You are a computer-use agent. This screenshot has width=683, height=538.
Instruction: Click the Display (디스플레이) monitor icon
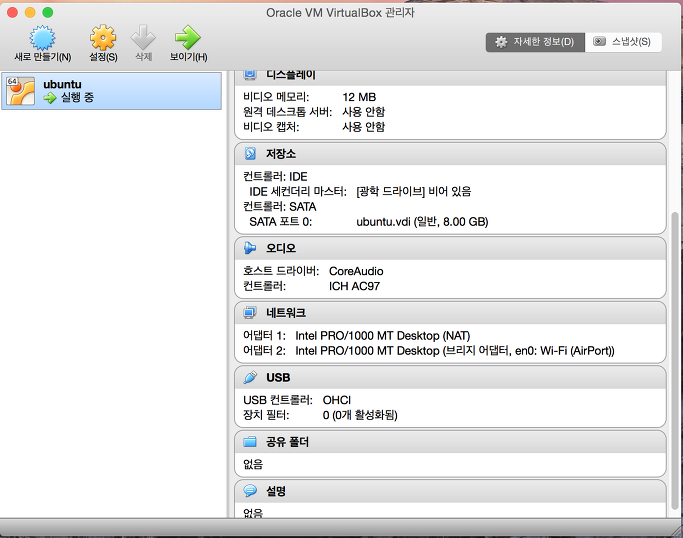pyautogui.click(x=250, y=75)
